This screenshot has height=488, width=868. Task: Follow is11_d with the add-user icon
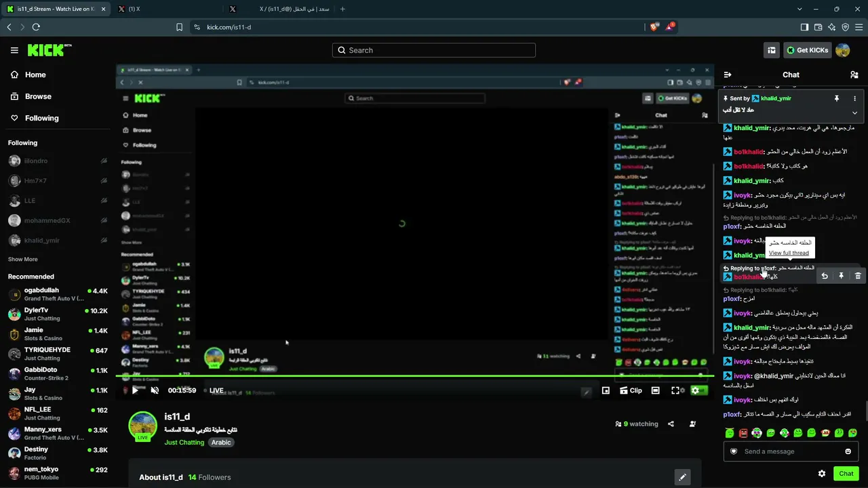point(692,424)
